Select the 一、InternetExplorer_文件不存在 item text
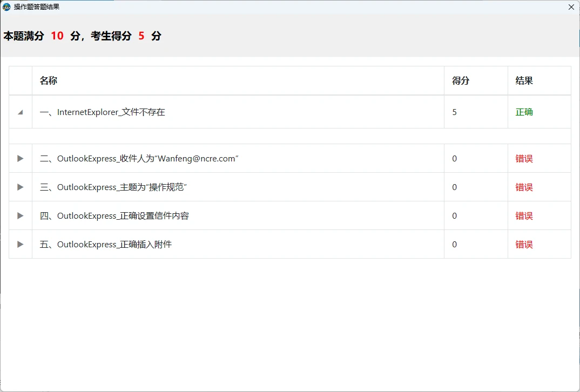 point(103,112)
